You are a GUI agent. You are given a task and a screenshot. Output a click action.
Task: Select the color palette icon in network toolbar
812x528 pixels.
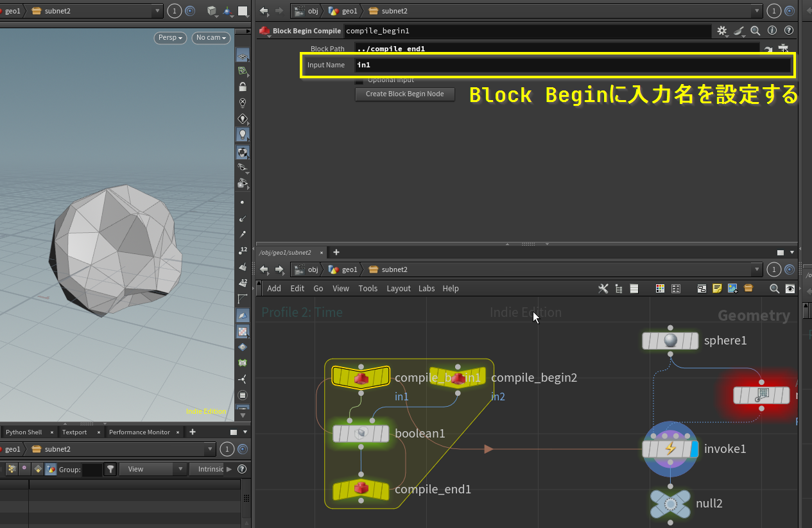(x=660, y=289)
